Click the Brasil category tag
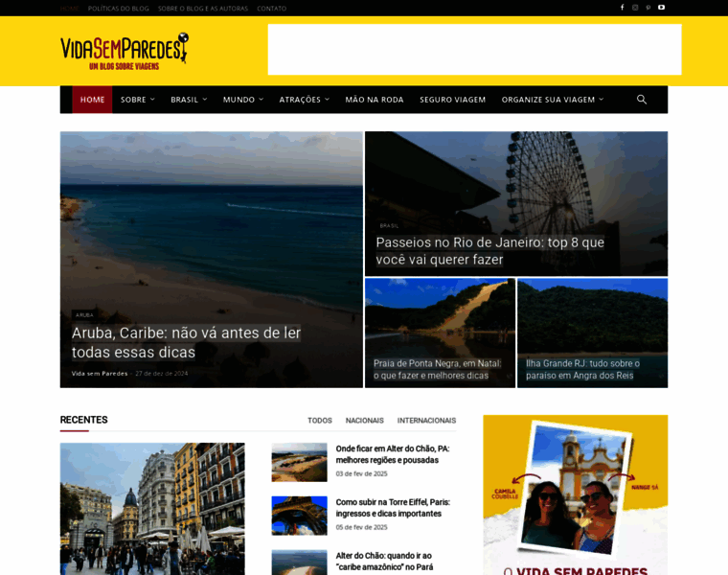This screenshot has width=728, height=575. tap(389, 226)
